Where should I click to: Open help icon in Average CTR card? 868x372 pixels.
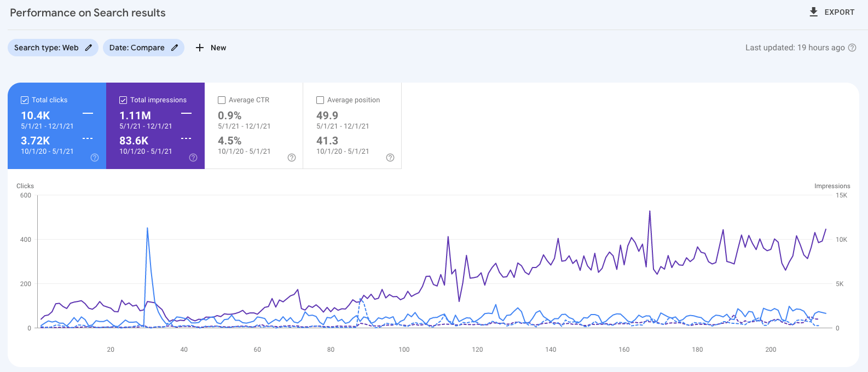click(292, 158)
